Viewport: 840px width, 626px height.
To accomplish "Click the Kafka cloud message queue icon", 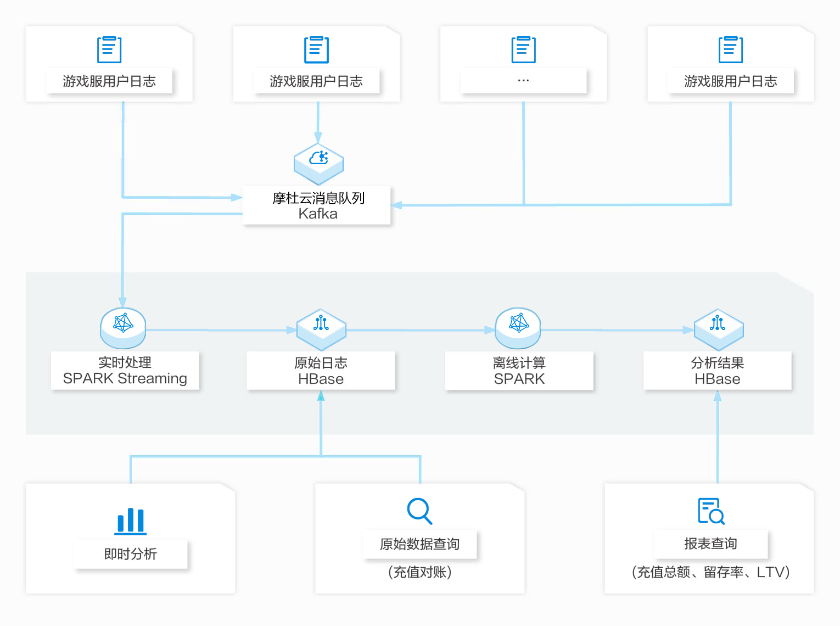I will tap(318, 164).
